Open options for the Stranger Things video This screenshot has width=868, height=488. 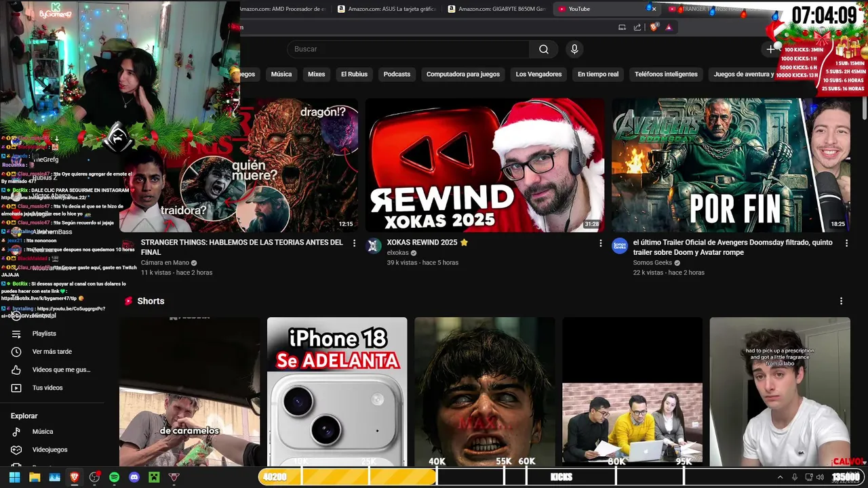click(x=354, y=243)
